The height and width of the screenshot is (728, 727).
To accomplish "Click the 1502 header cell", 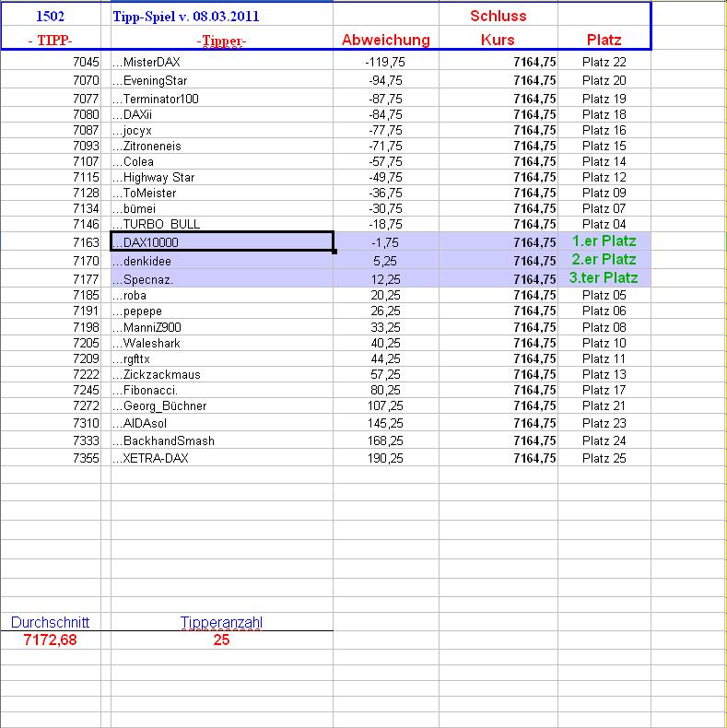I will 50,17.
